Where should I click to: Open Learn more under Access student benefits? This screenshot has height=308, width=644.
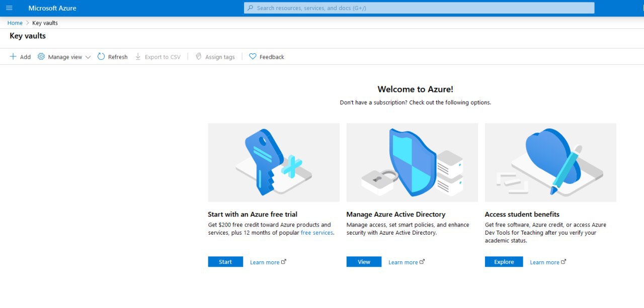tap(544, 262)
